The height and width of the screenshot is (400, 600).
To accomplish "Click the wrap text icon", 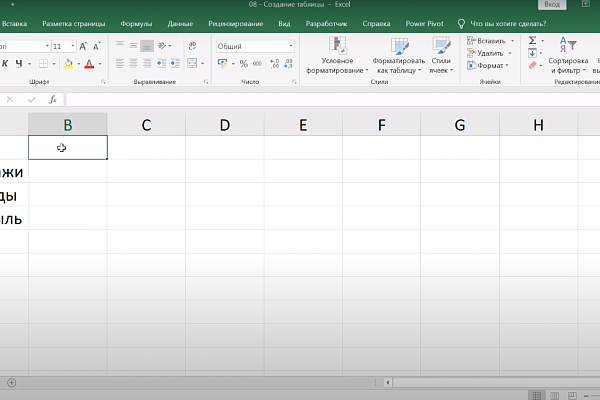I will pos(192,46).
